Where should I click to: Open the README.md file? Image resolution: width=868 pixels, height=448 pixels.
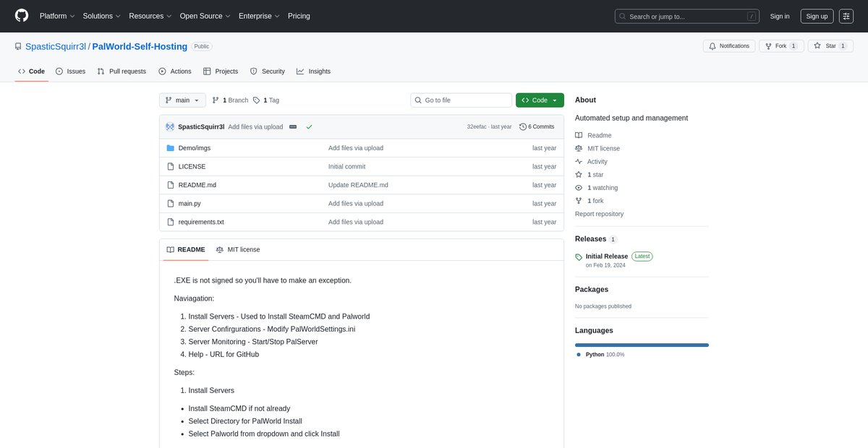tap(197, 185)
